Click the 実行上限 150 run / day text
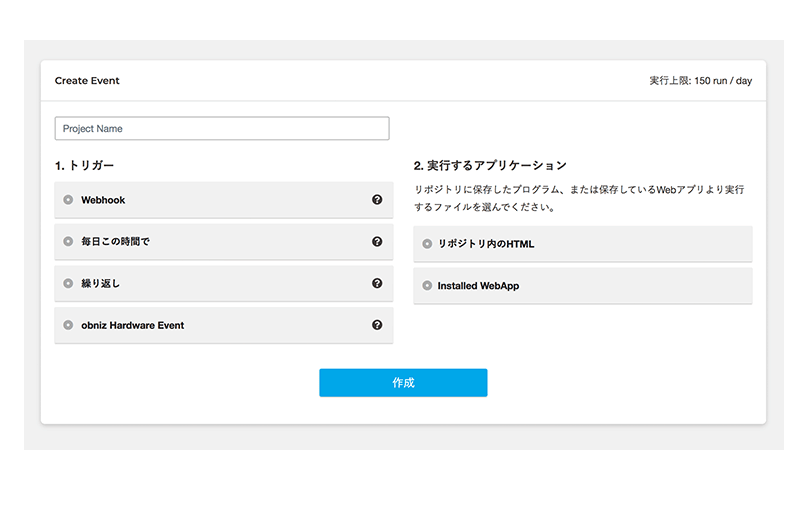Viewport: 800px width, 510px height. (x=700, y=81)
